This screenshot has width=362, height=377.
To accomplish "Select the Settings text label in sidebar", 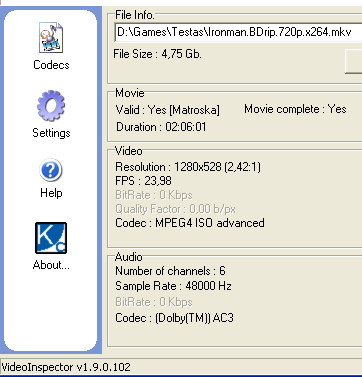I will click(x=51, y=133).
